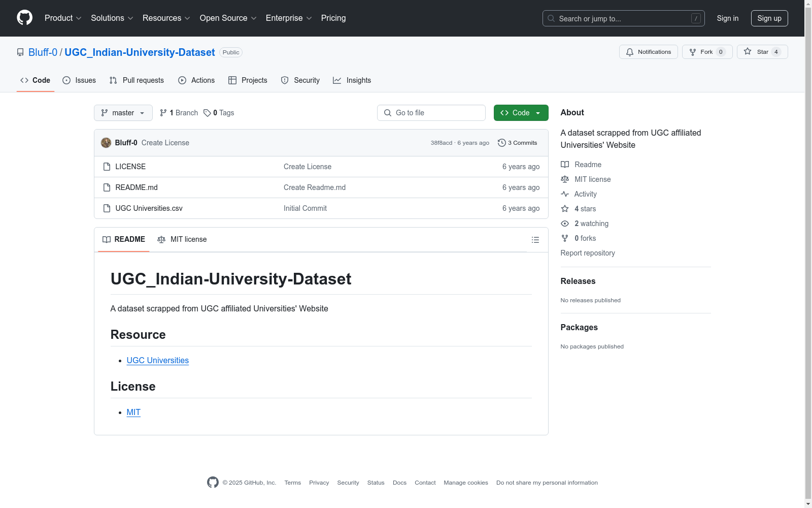The image size is (812, 508).
Task: Open the footer Docs link
Action: point(399,483)
